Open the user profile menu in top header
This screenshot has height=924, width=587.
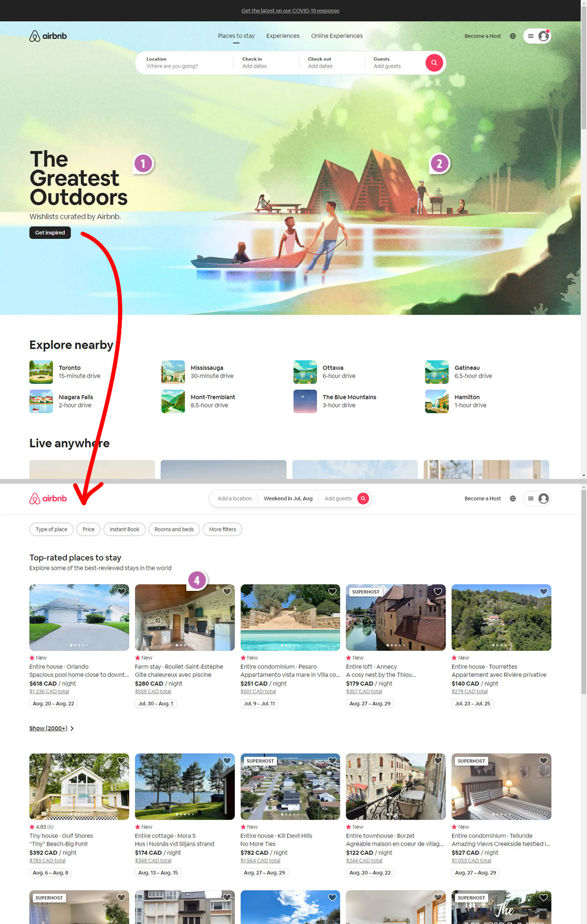(x=537, y=36)
